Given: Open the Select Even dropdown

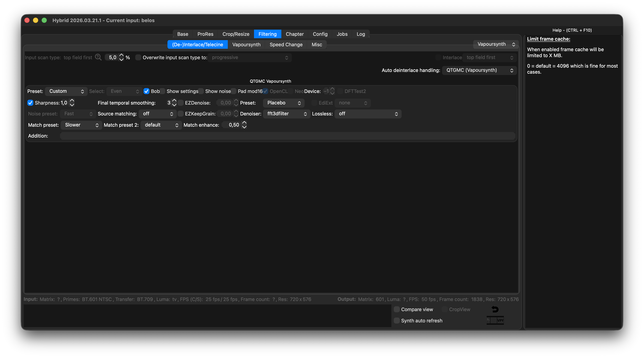Looking at the screenshot, I should click(x=125, y=91).
